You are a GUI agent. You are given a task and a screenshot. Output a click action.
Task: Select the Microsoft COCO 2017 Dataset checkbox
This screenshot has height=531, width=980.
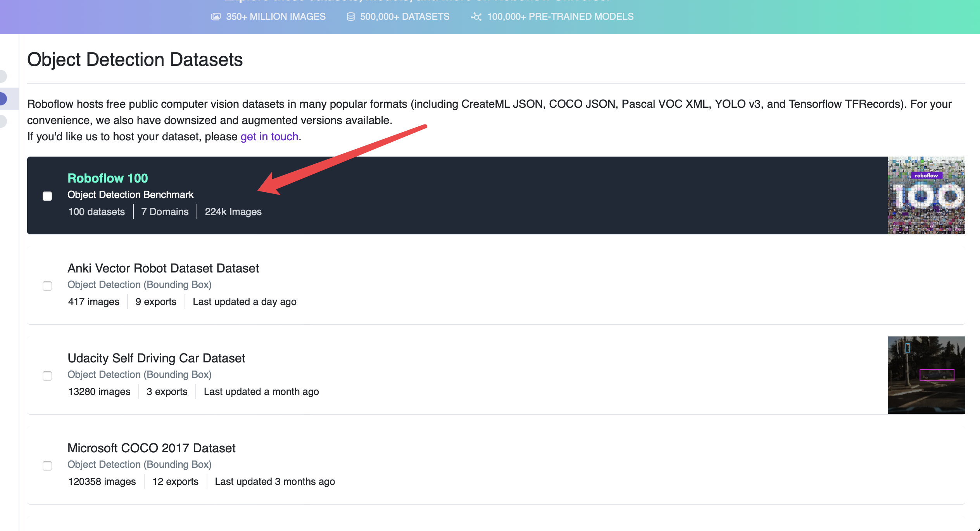pyautogui.click(x=47, y=466)
